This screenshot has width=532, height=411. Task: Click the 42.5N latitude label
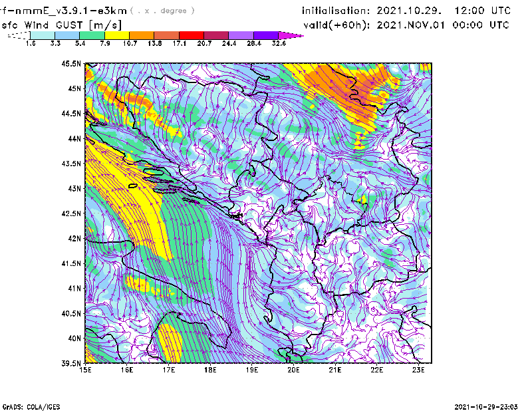pyautogui.click(x=71, y=213)
